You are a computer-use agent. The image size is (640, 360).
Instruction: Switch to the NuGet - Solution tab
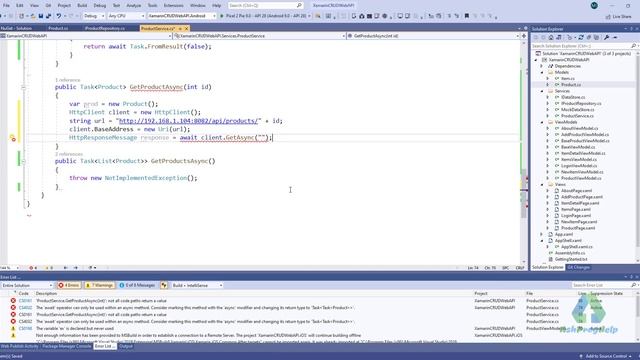pos(16,28)
